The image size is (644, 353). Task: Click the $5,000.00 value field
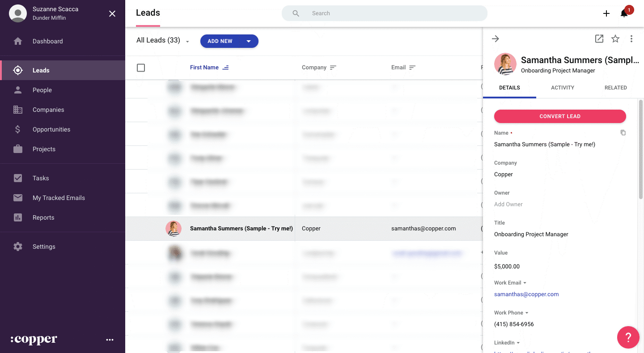(507, 267)
